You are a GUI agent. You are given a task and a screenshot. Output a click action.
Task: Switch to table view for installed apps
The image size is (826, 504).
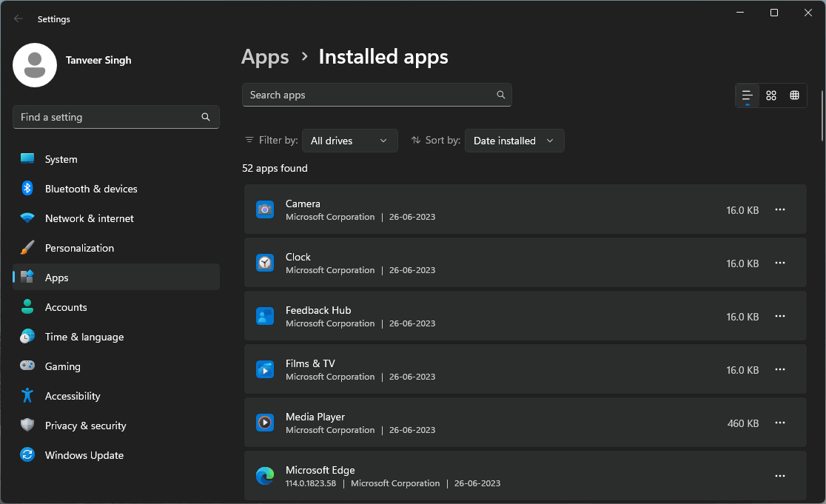794,95
